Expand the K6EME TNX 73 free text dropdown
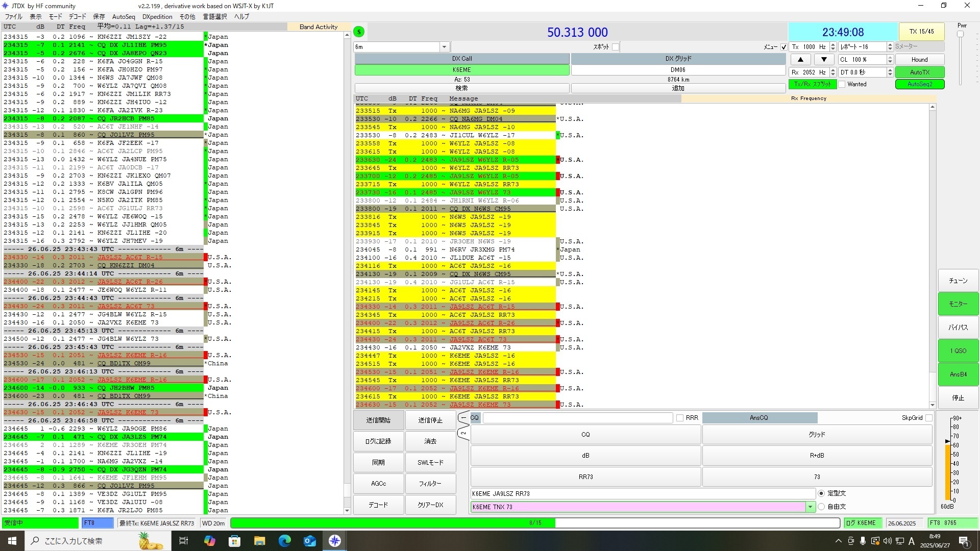The width and height of the screenshot is (980, 551). tap(810, 507)
